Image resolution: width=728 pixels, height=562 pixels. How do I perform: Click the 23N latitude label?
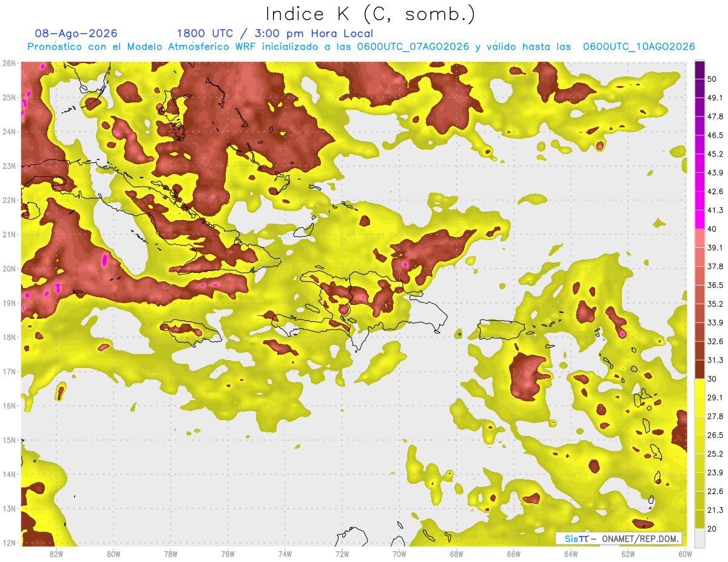pyautogui.click(x=9, y=166)
